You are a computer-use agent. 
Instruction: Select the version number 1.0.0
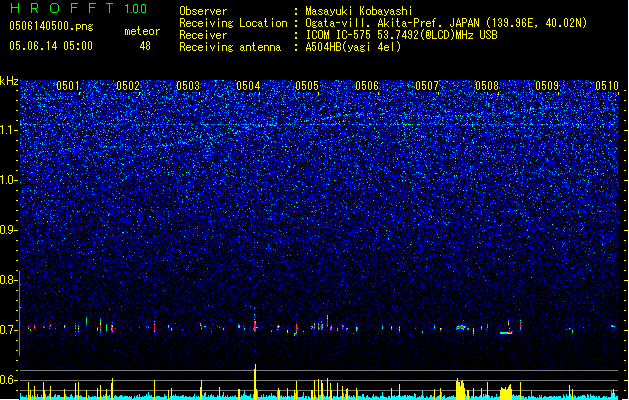[136, 8]
